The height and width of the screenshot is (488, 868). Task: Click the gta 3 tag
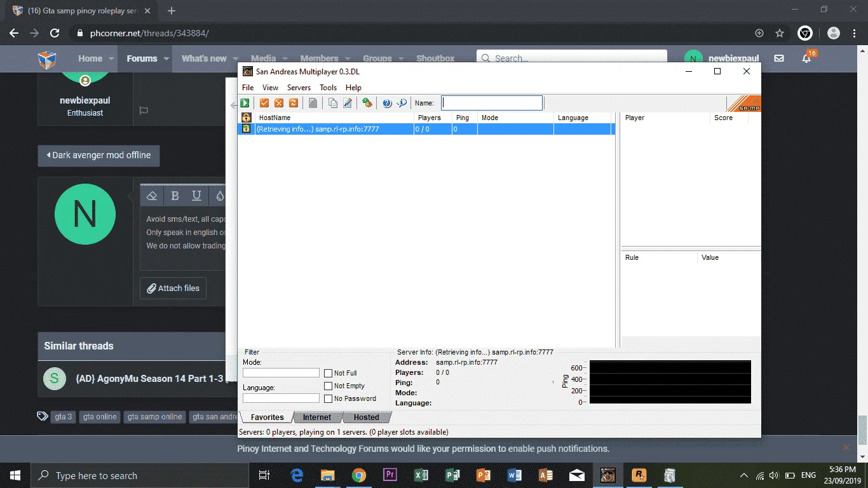[64, 417]
